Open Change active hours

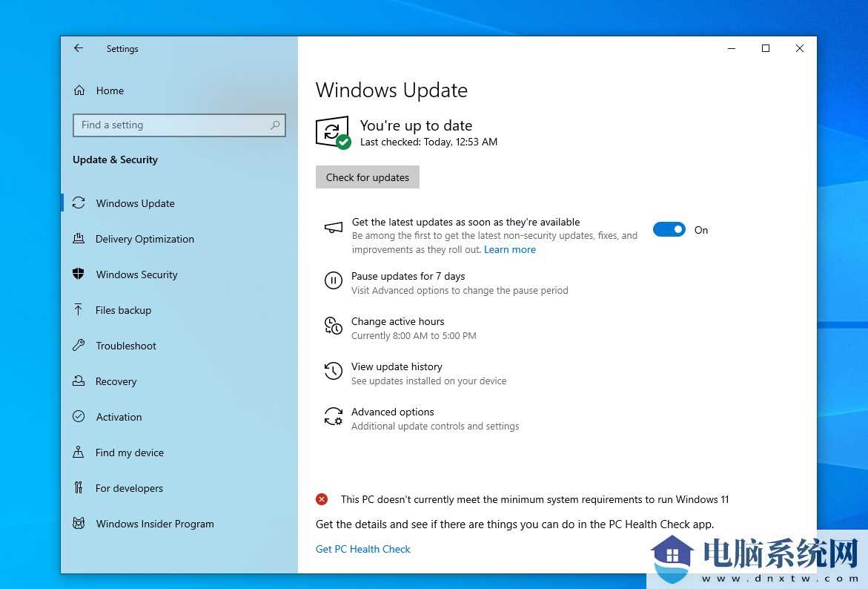pyautogui.click(x=397, y=321)
